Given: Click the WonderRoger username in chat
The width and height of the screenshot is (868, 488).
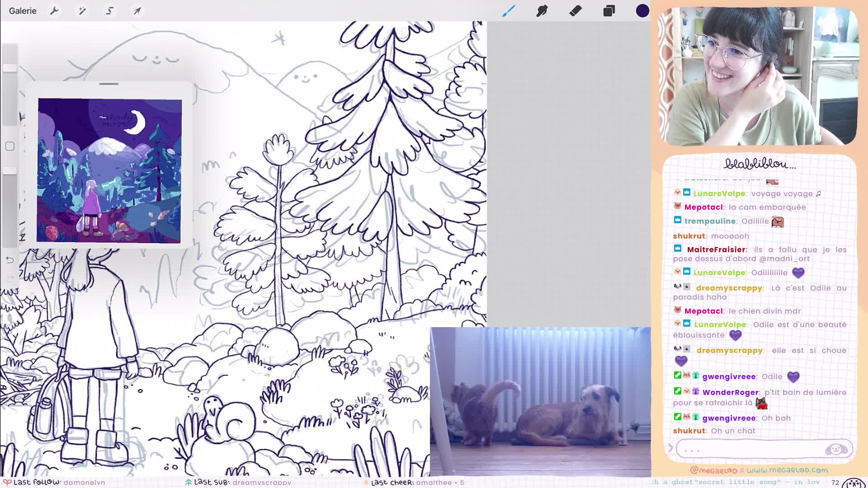Looking at the screenshot, I should tap(730, 392).
